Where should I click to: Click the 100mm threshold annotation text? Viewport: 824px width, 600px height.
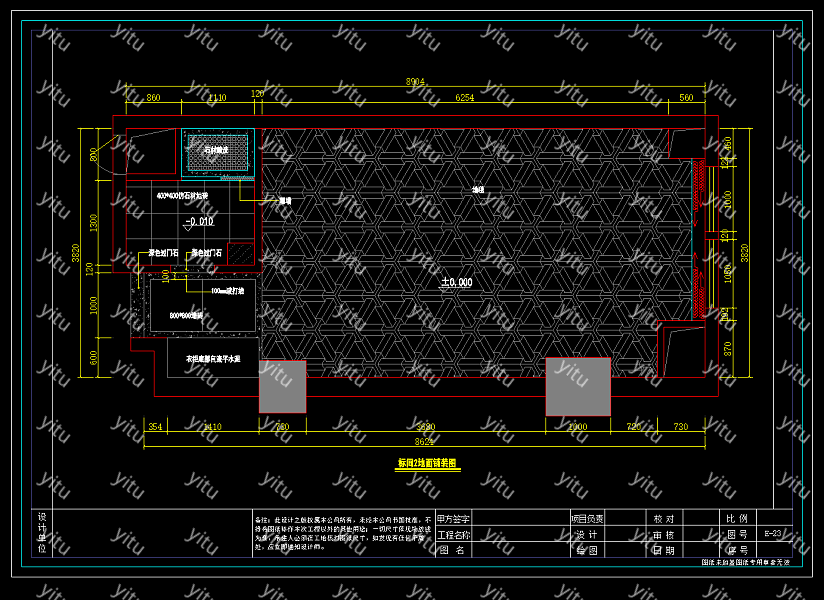click(226, 291)
